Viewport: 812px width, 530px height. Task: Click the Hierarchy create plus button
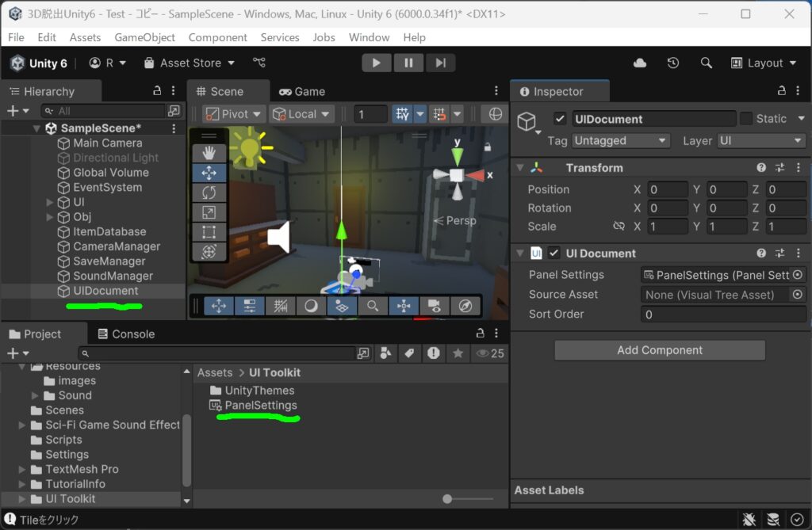point(17,110)
